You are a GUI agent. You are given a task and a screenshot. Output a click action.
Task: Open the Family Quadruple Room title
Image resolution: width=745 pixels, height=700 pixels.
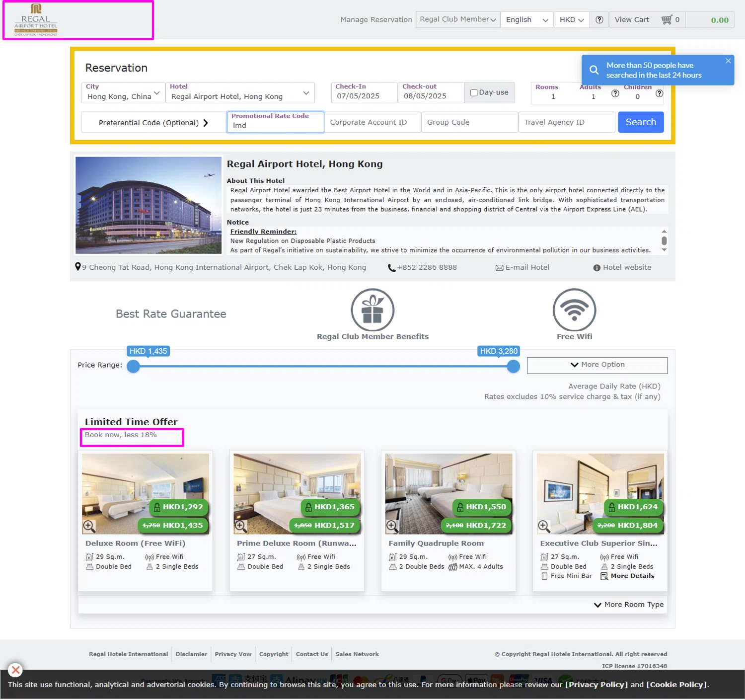tap(436, 544)
